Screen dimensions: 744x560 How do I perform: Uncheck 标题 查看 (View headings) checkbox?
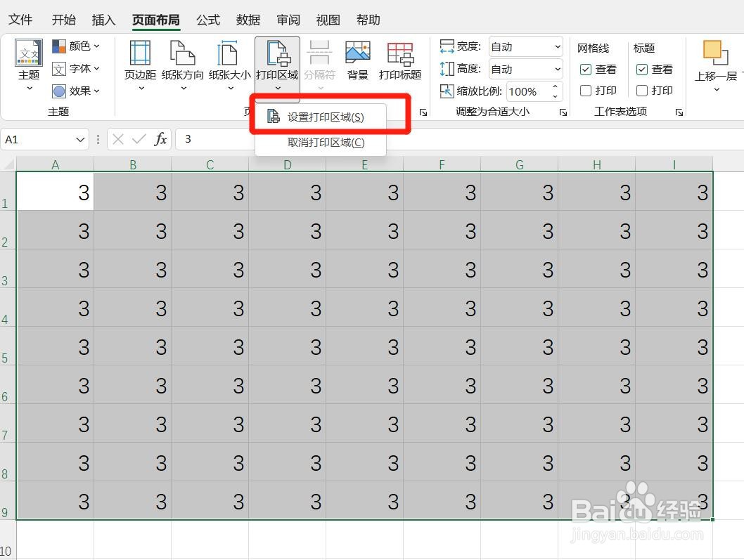pos(642,69)
